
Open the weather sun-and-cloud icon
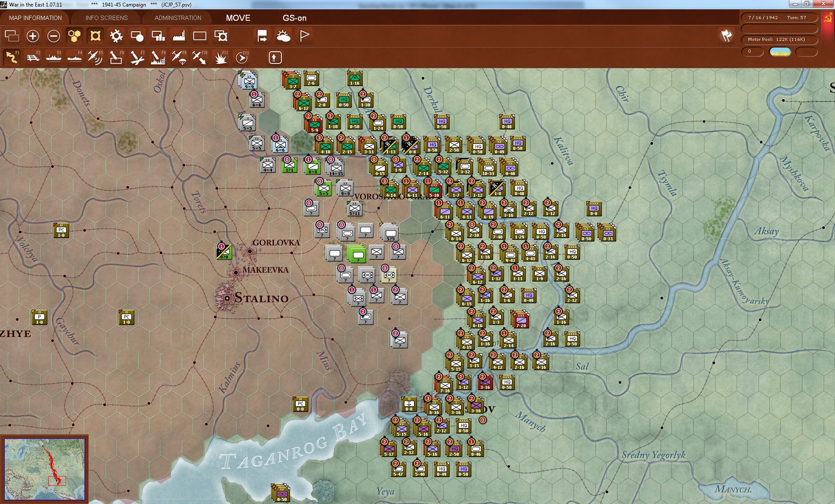coord(284,36)
